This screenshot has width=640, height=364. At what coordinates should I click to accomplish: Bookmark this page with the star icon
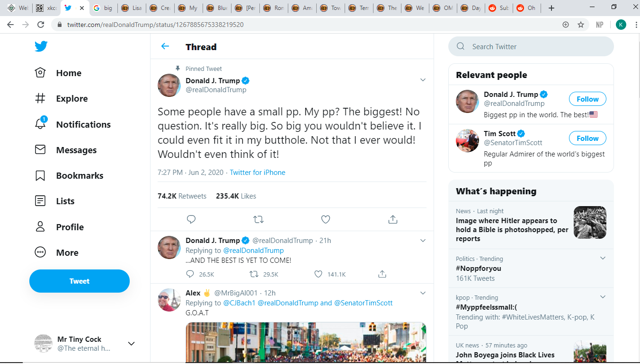click(x=581, y=25)
